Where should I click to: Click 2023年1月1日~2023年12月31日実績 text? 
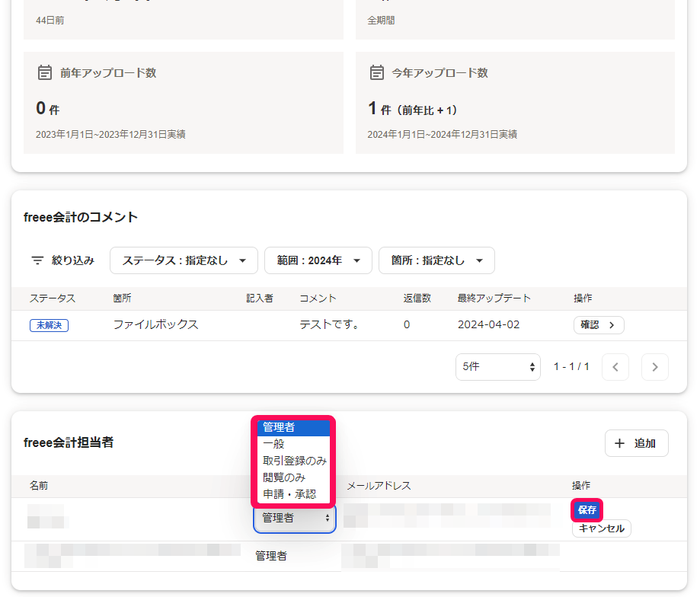click(x=110, y=134)
